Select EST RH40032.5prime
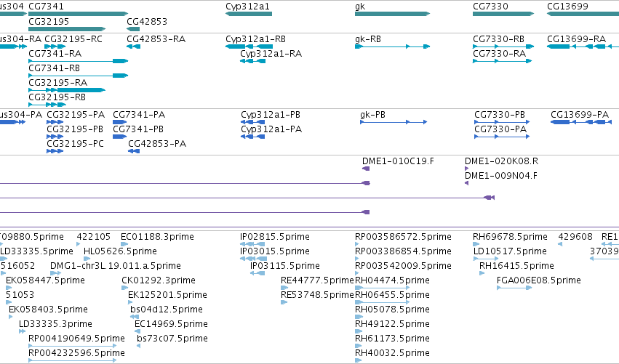Image resolution: width=619 pixels, height=364 pixels. click(358, 360)
